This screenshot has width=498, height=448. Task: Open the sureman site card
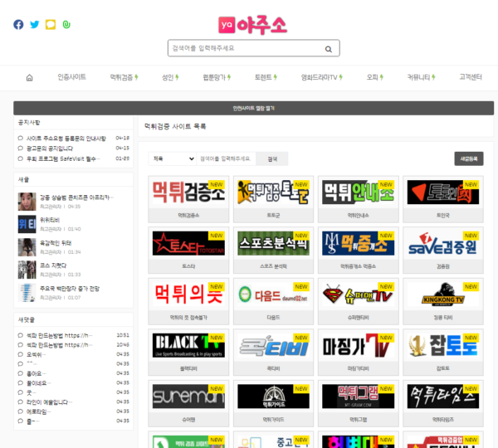(188, 403)
